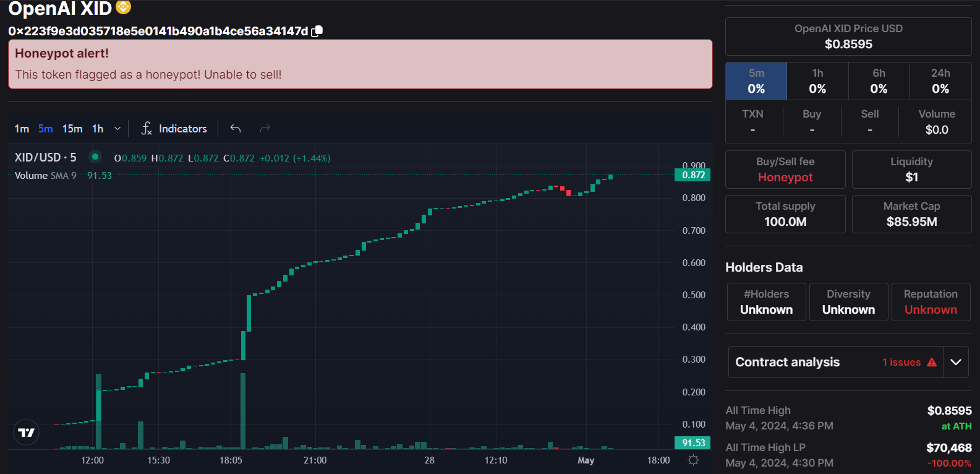The width and height of the screenshot is (980, 474).
Task: Click the May date axis label
Action: [x=586, y=460]
